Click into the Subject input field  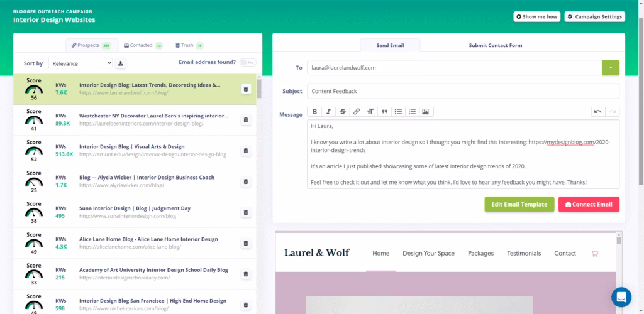tap(463, 91)
